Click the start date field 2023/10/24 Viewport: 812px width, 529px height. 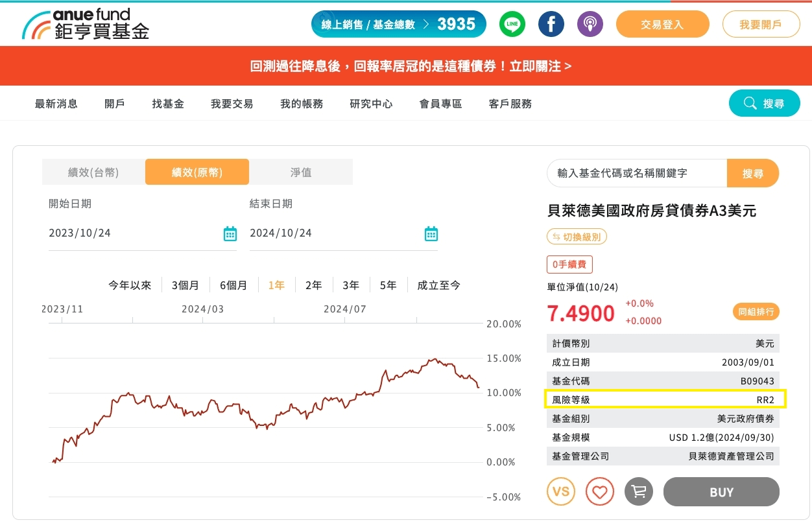(x=143, y=233)
